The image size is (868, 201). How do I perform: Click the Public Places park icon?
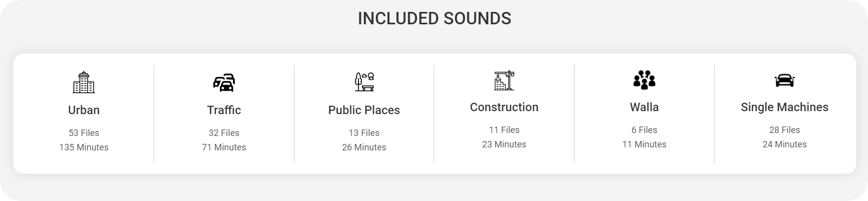(x=364, y=82)
